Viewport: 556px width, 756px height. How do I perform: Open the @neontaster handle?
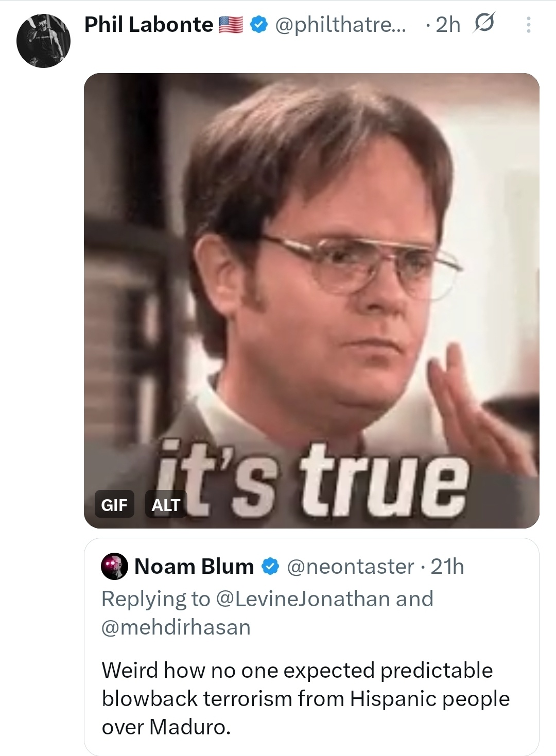coord(350,567)
